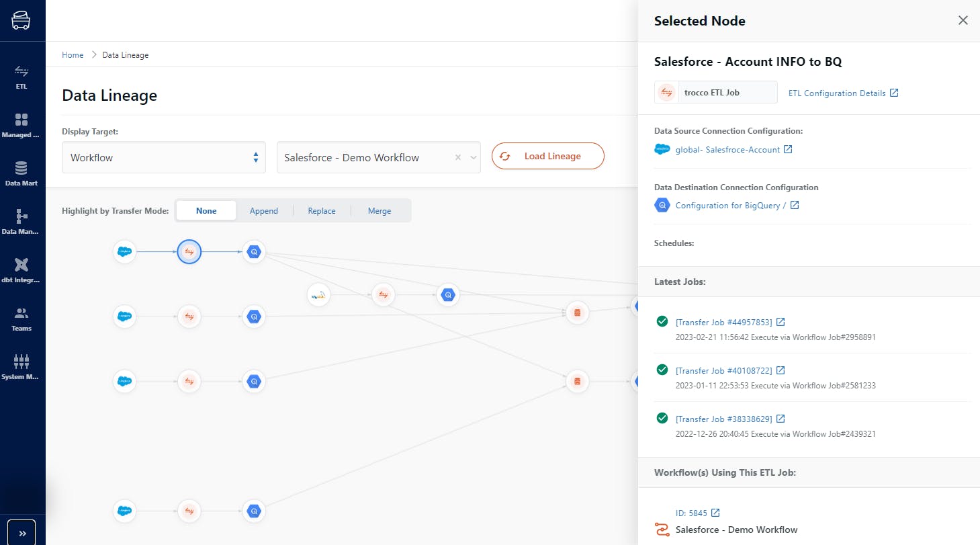
Task: Open the System M... sidebar item
Action: coord(21,367)
